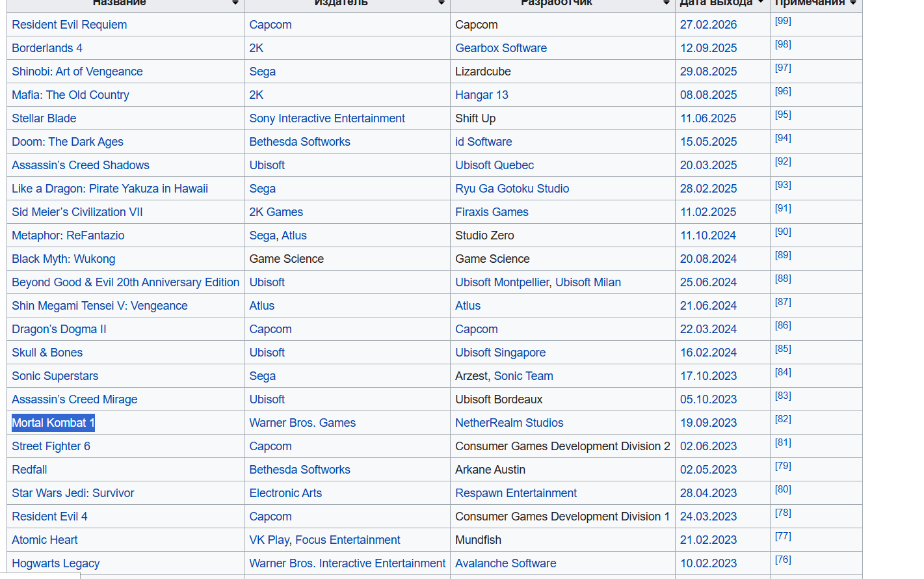Sort table by Дата выхода arrow
This screenshot has width=924, height=579.
click(x=760, y=3)
